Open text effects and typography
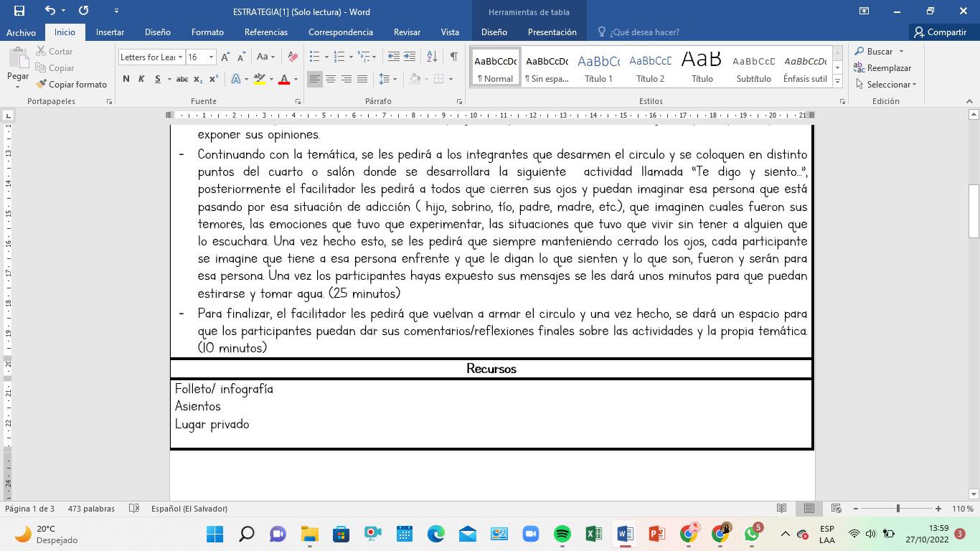The image size is (980, 551). coord(236,79)
